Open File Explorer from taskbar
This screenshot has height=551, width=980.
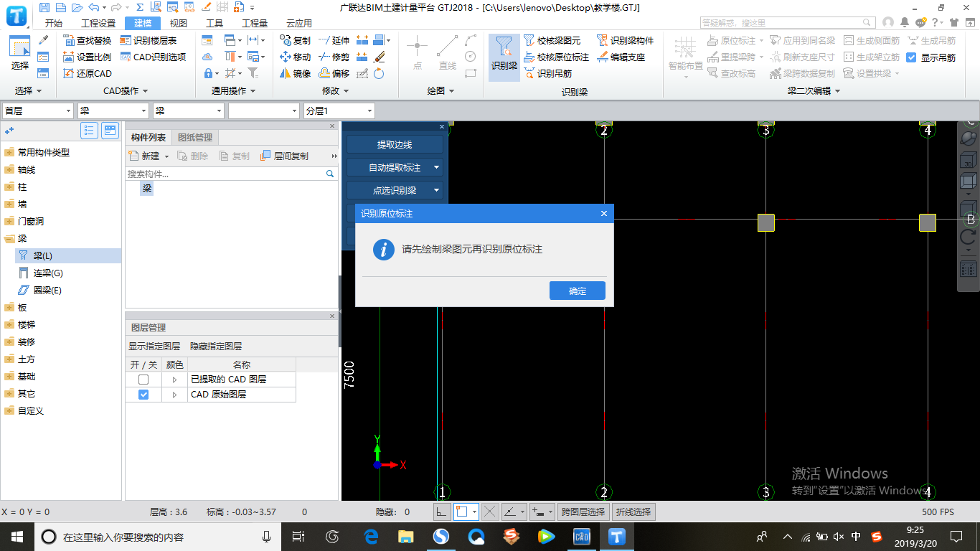[406, 536]
